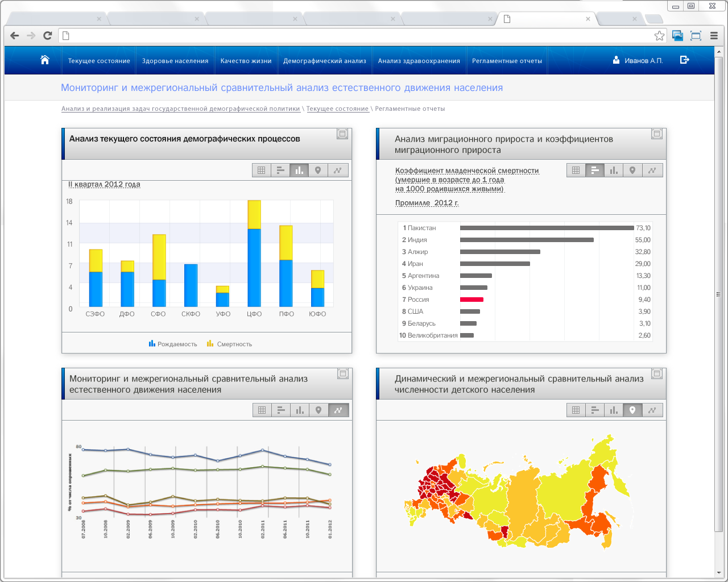Open the II квартал 2012 года period selector
Image resolution: width=728 pixels, height=582 pixels.
[x=104, y=184]
